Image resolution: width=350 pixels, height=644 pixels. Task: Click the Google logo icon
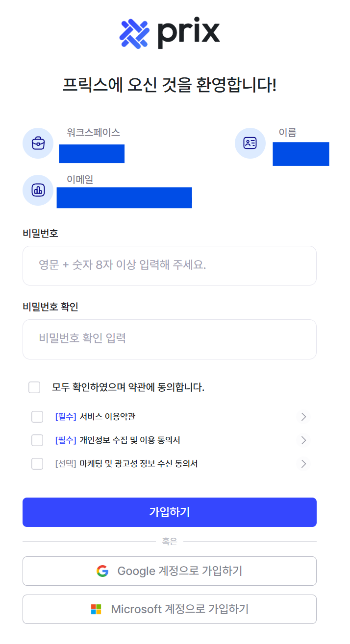click(102, 571)
